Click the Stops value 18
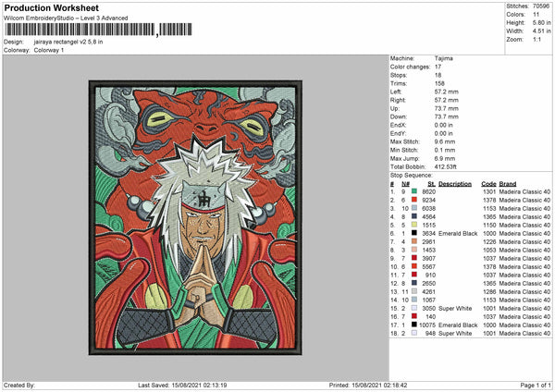Viewport: 555px width, 392px height. pyautogui.click(x=438, y=75)
